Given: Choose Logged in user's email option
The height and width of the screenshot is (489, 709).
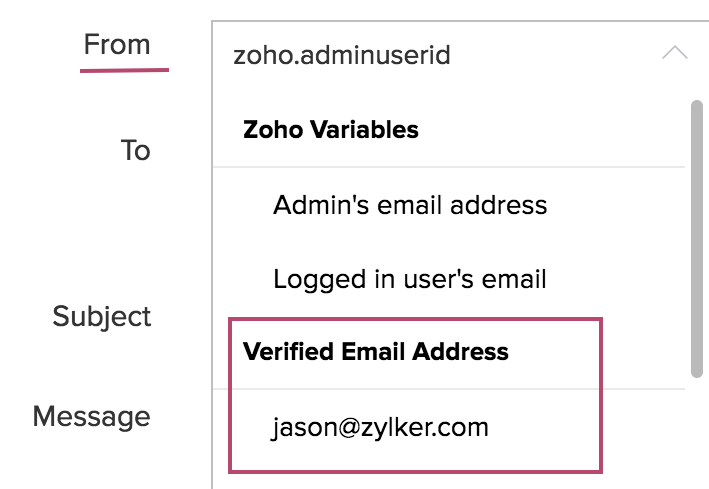Looking at the screenshot, I should coord(410,278).
